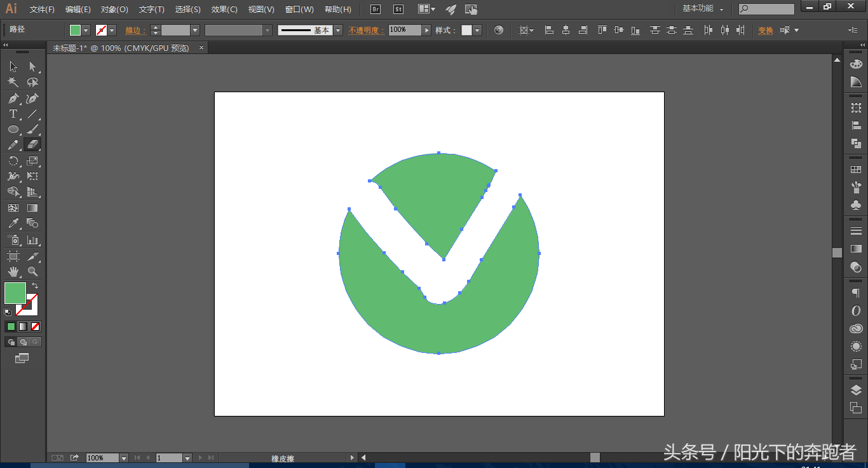This screenshot has height=468, width=868.
Task: Select the Scale tool
Action: [x=32, y=161]
